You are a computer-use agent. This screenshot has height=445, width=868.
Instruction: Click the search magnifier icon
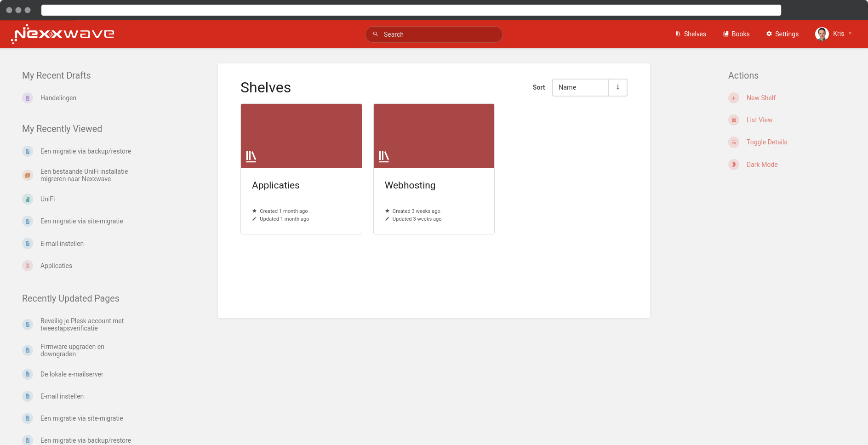[x=376, y=34]
